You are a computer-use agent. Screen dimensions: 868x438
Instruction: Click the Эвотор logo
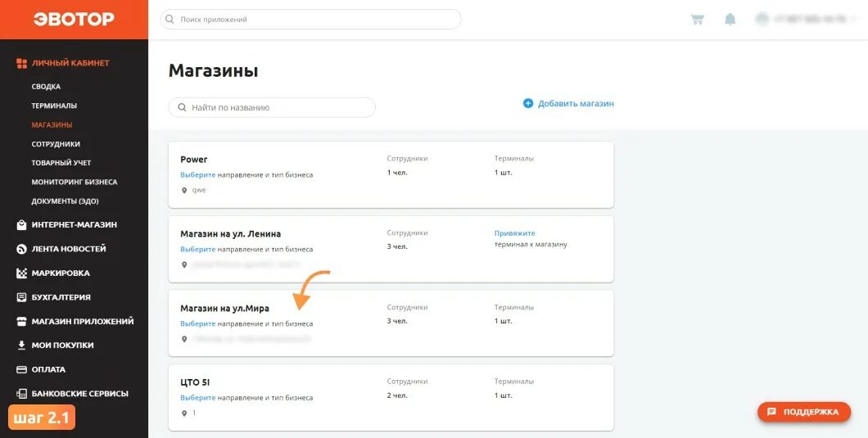74,19
